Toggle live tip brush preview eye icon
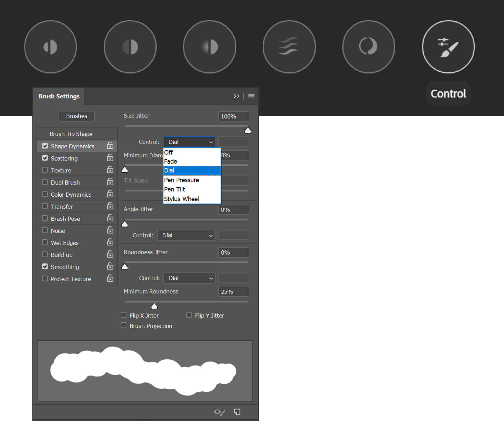The width and height of the screenshot is (504, 421). coord(219,412)
